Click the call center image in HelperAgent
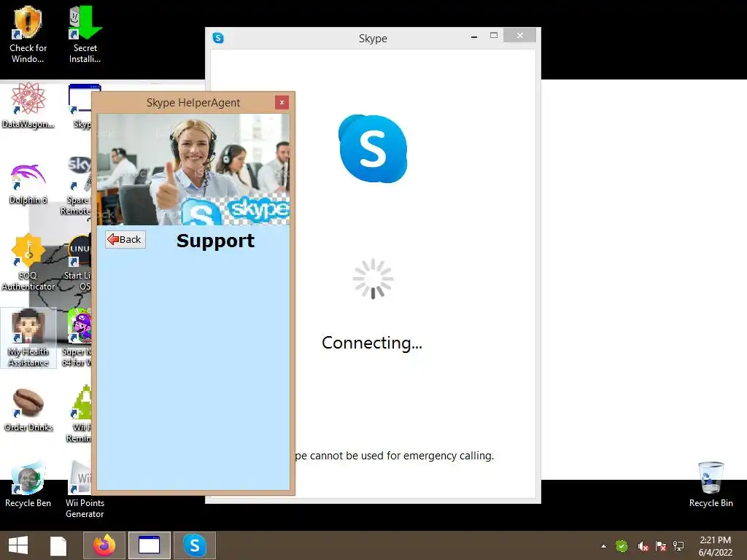Viewport: 747px width, 560px height. (x=193, y=169)
